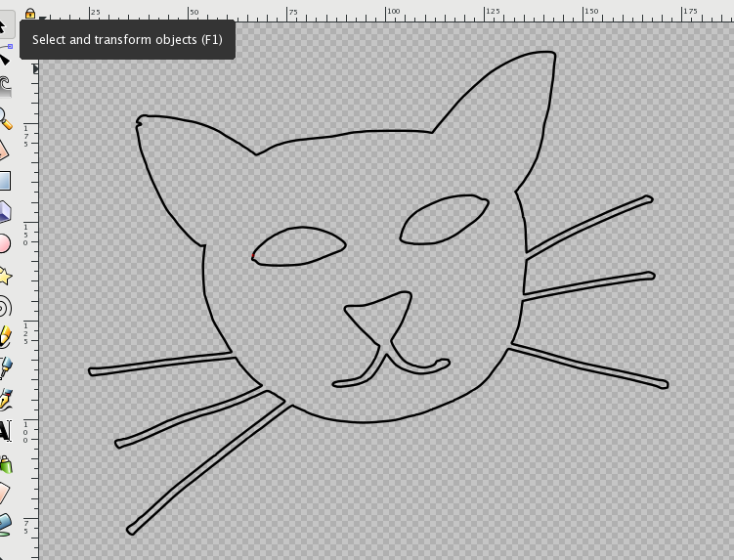
Task: Pick the Zoom magnifier tool
Action: pos(4,118)
